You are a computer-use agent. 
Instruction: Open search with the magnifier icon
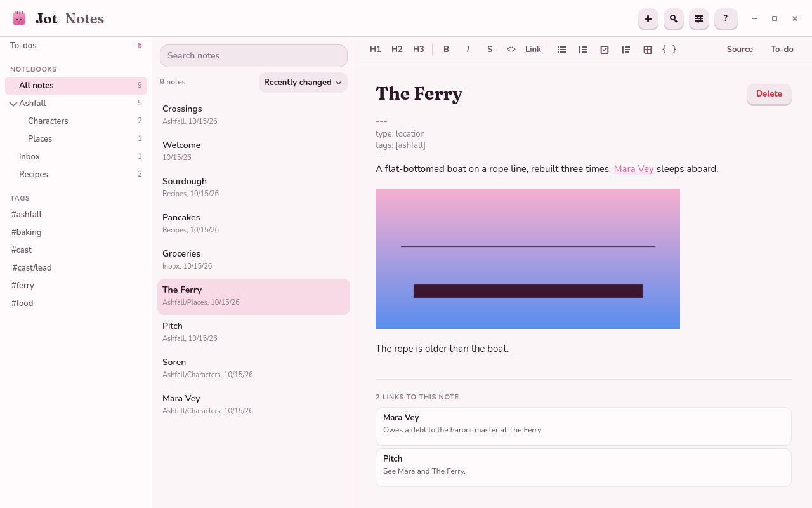coord(674,19)
